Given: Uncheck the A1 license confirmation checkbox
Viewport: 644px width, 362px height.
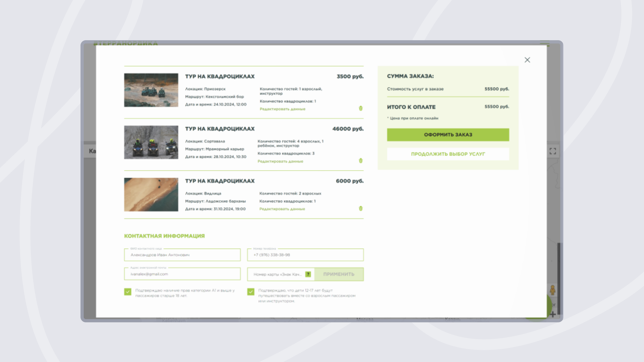Looking at the screenshot, I should point(128,292).
